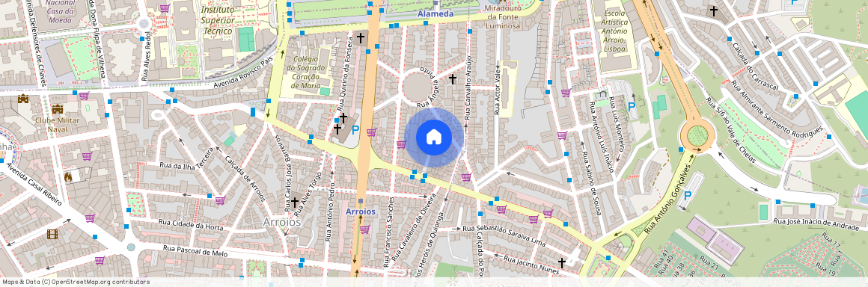Select the large Arroios neighbourhood label

click(282, 222)
